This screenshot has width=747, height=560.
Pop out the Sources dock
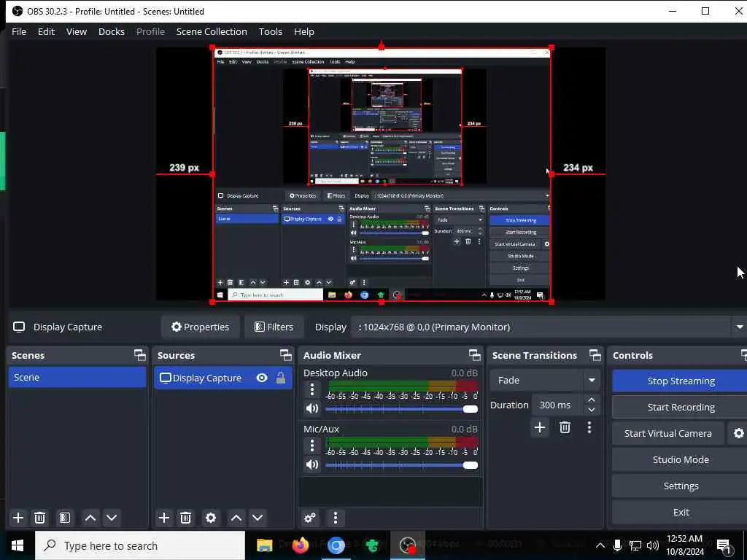285,355
